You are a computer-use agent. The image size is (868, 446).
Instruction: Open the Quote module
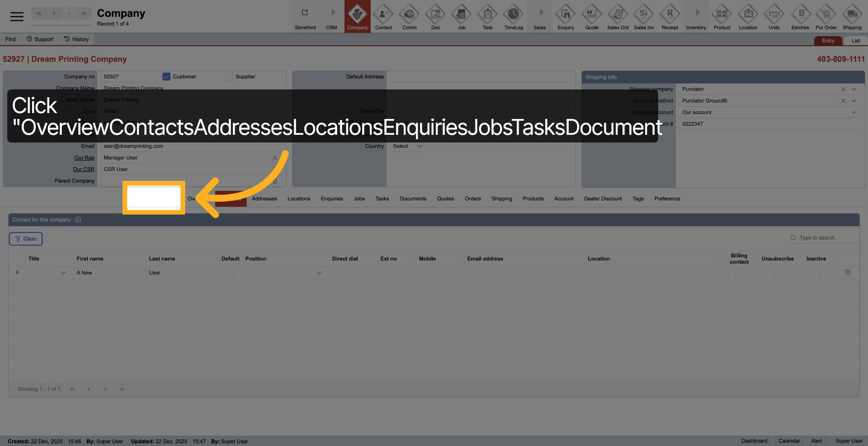592,16
